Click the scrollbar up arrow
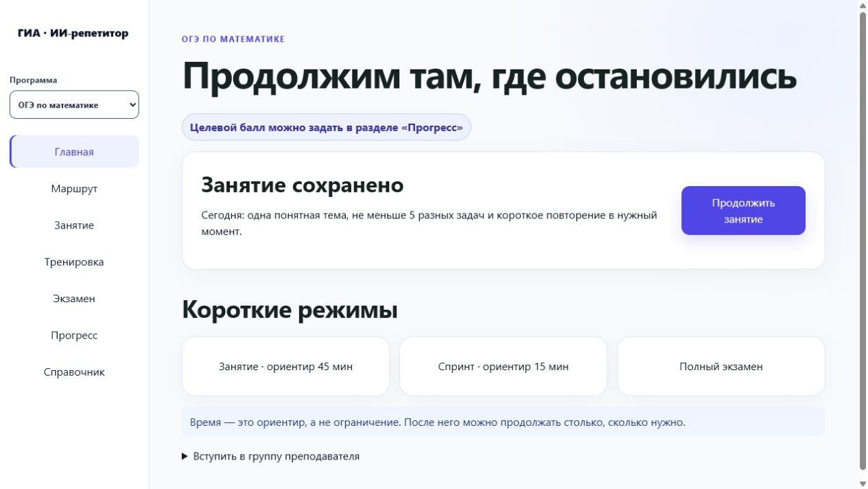868x489 pixels. click(863, 5)
